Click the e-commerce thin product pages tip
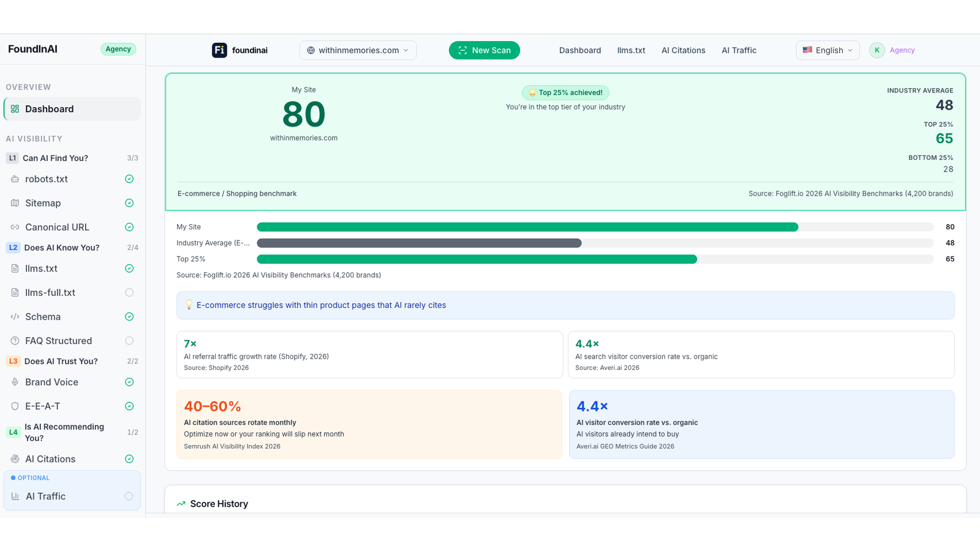980x551 pixels. [x=565, y=305]
